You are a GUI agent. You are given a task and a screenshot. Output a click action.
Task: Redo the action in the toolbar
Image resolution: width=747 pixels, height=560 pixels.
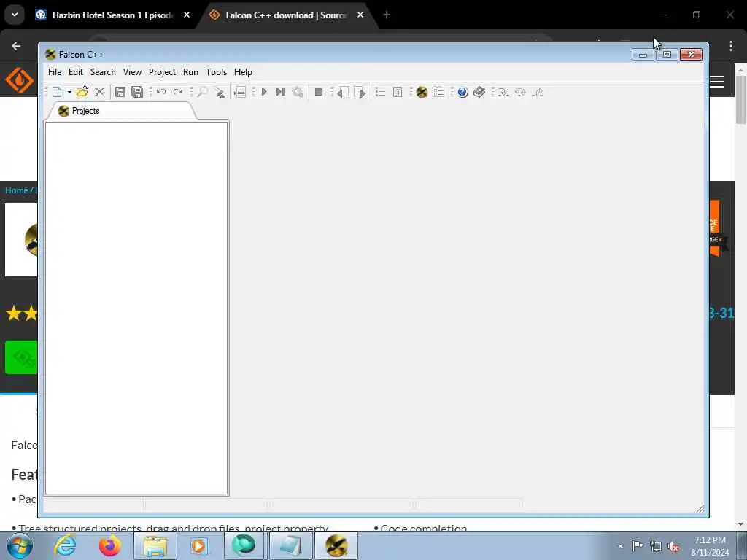(178, 92)
